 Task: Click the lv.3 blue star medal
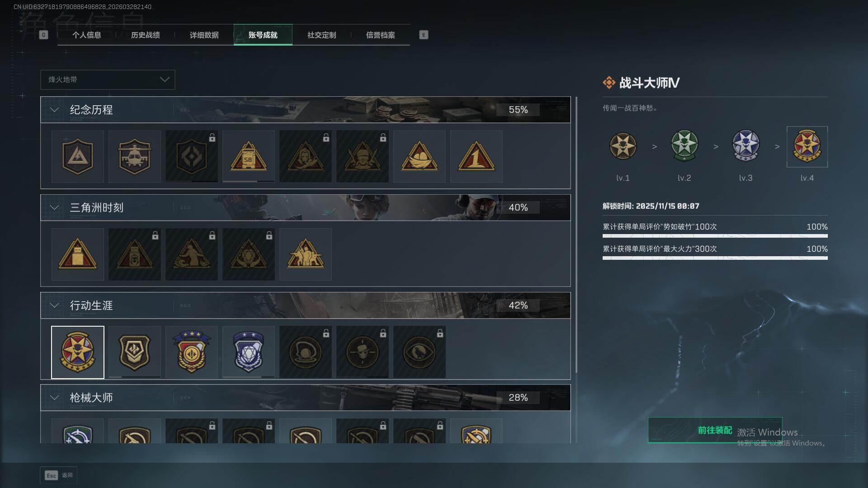[x=745, y=146]
